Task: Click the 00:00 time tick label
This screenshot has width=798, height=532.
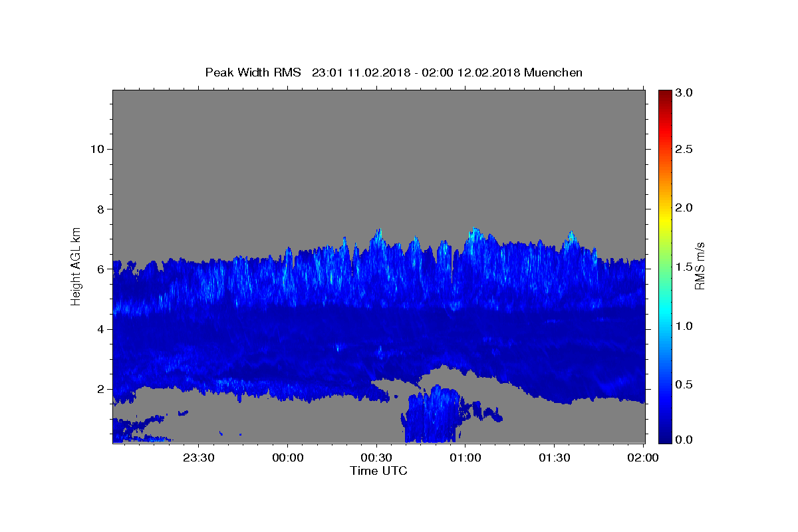Action: coord(288,458)
